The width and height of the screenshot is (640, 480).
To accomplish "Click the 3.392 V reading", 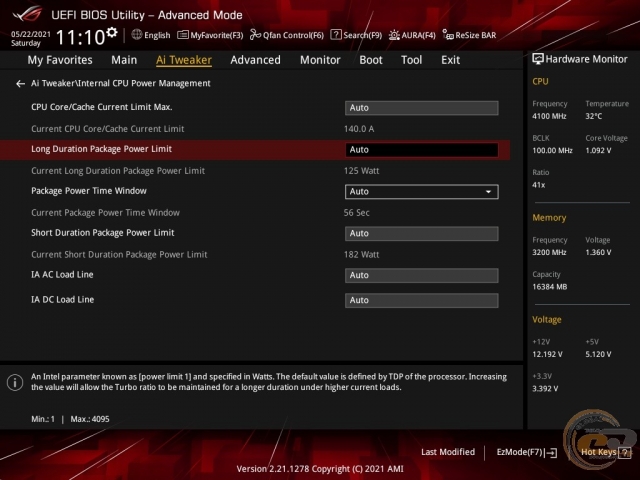I will tap(545, 389).
